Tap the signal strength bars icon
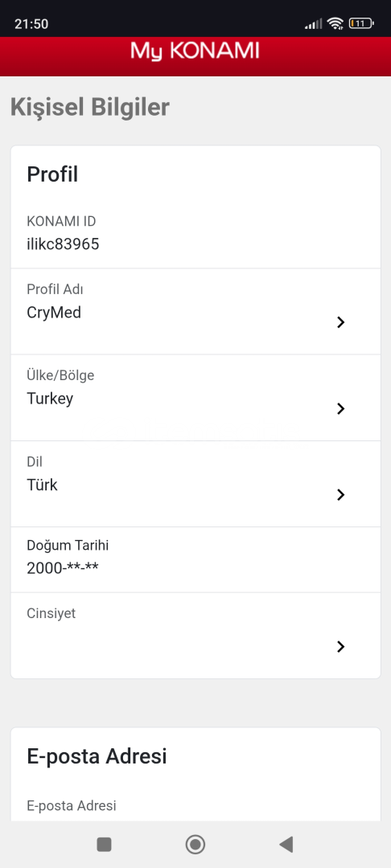391x868 pixels. pyautogui.click(x=314, y=24)
